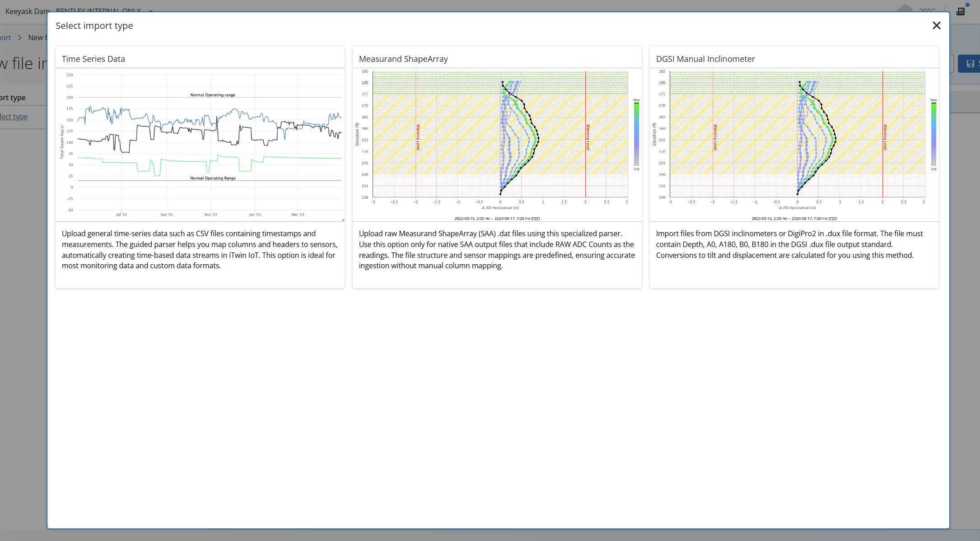The height and width of the screenshot is (541, 980).
Task: Select the Measurand ShapeArray card title
Action: click(x=403, y=59)
